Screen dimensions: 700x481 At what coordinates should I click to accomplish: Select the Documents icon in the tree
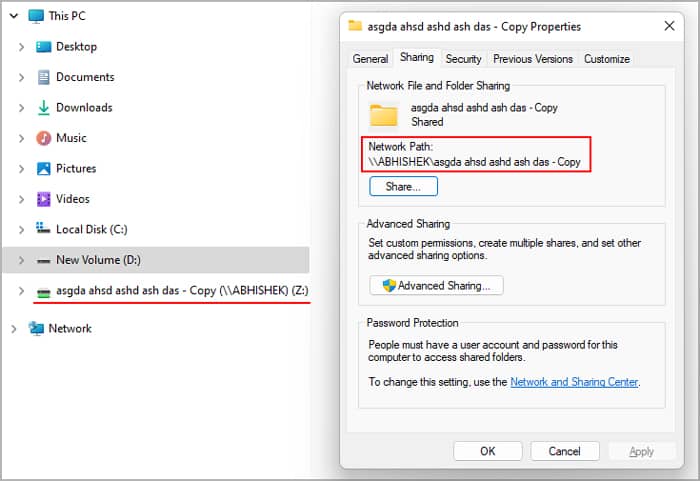43,77
